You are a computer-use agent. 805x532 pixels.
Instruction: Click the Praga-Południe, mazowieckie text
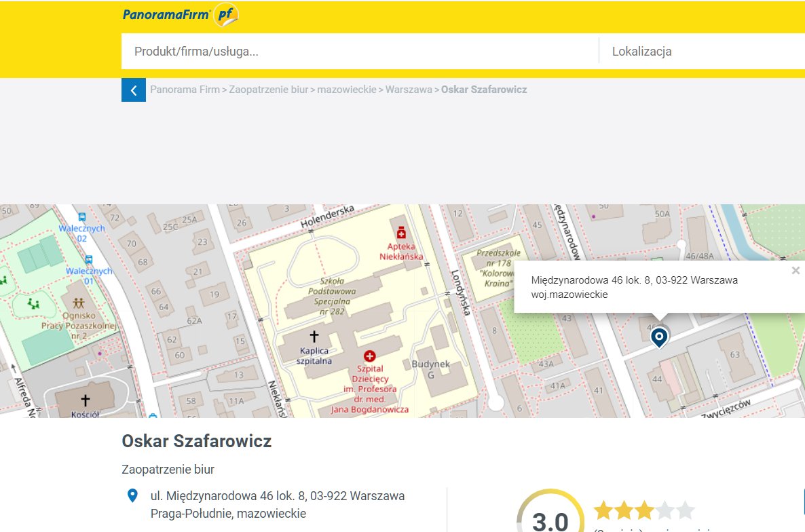click(229, 514)
